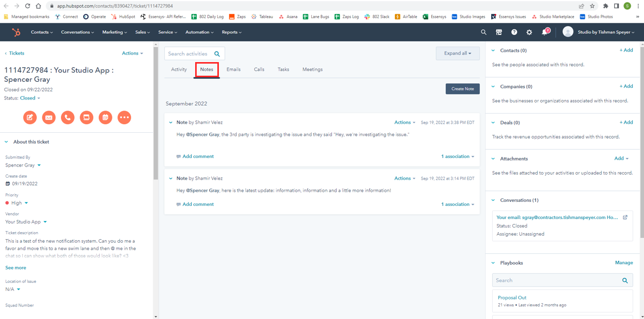This screenshot has height=319, width=644.
Task: Open the HubSpot search magnifier in top bar
Action: [x=484, y=32]
